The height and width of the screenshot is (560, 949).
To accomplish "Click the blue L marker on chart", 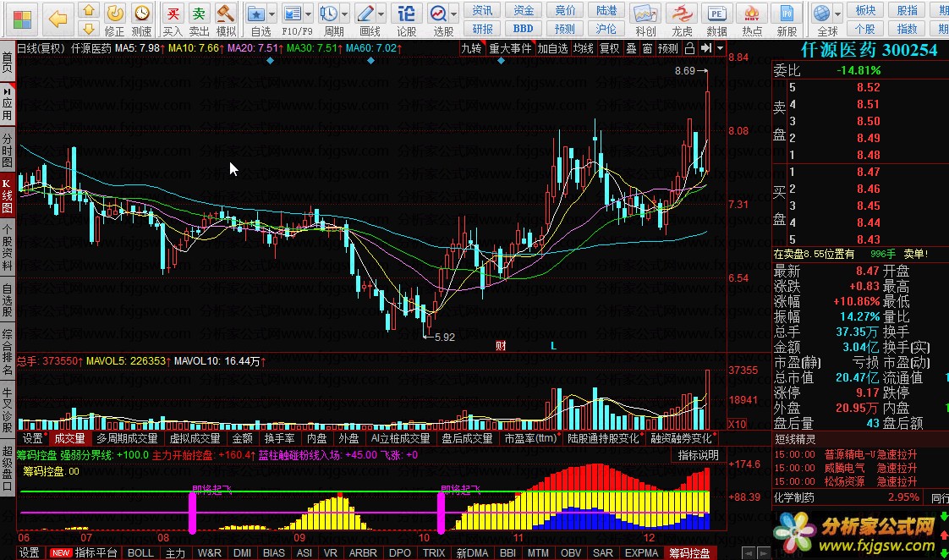I will click(x=553, y=346).
